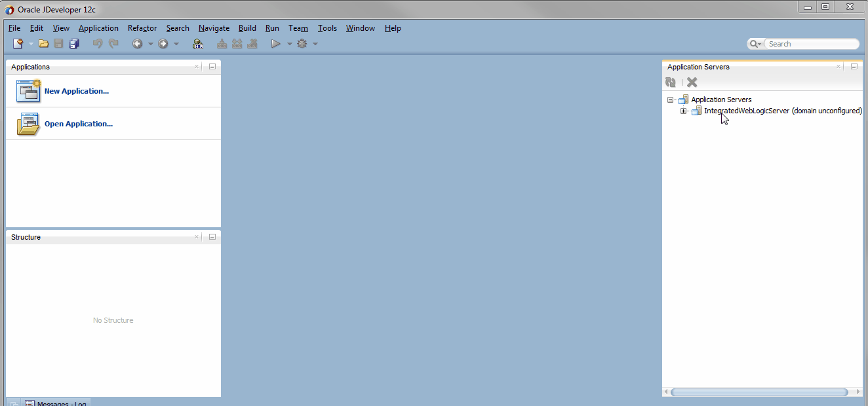
Task: Expand the IntegratedWebLogicServer node
Action: coord(683,111)
